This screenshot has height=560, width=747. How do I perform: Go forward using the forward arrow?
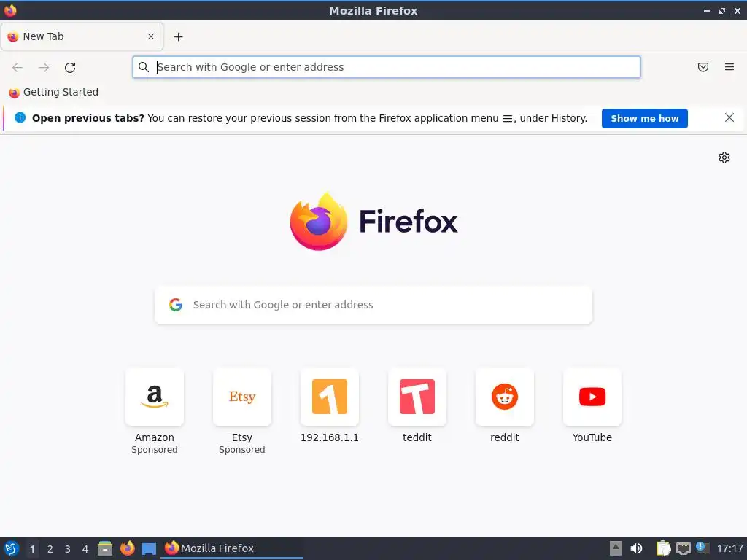44,68
